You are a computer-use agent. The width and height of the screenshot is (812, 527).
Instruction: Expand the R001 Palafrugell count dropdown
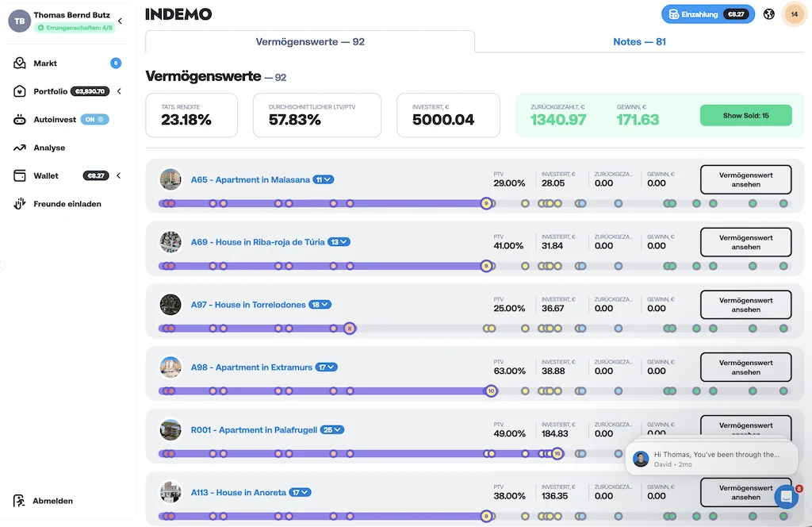pos(332,430)
